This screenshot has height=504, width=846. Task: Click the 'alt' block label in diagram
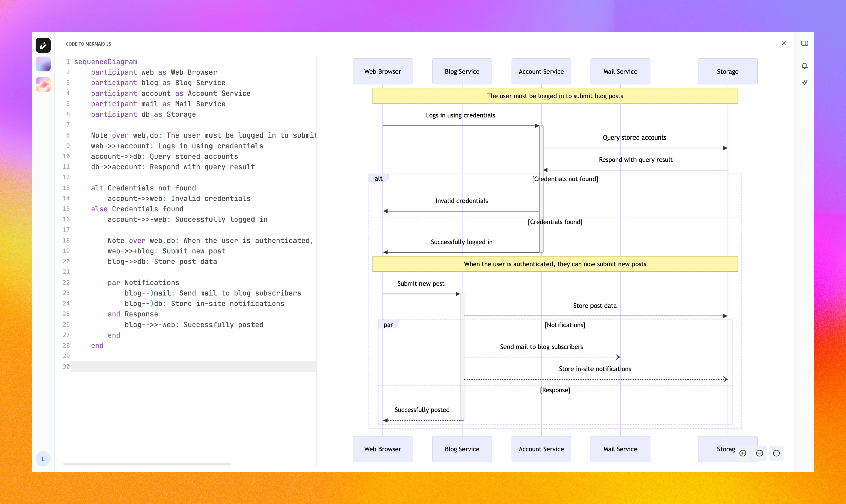tap(378, 179)
